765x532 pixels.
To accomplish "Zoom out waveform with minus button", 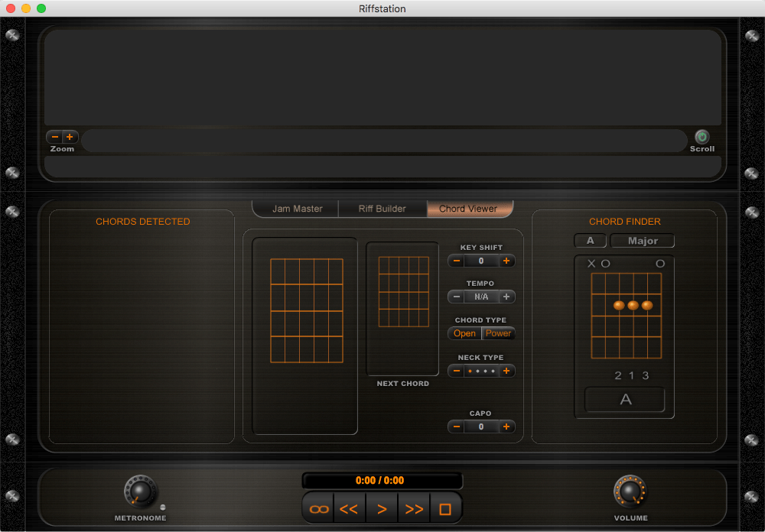I will pos(55,137).
